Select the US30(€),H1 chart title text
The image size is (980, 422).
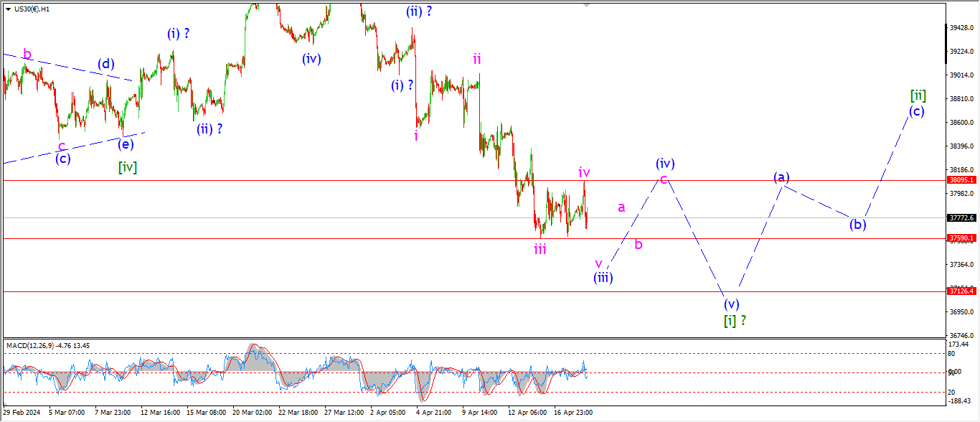tap(32, 9)
